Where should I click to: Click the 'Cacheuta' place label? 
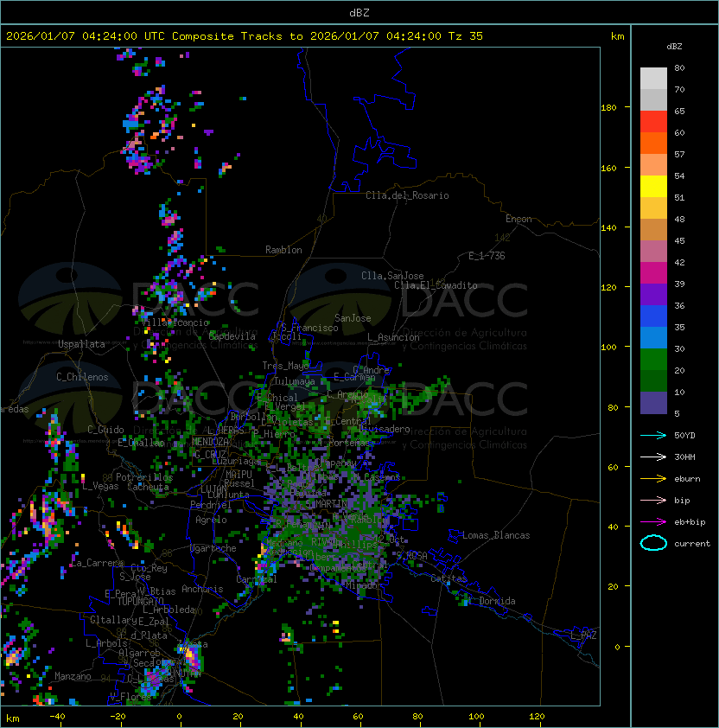click(x=148, y=487)
